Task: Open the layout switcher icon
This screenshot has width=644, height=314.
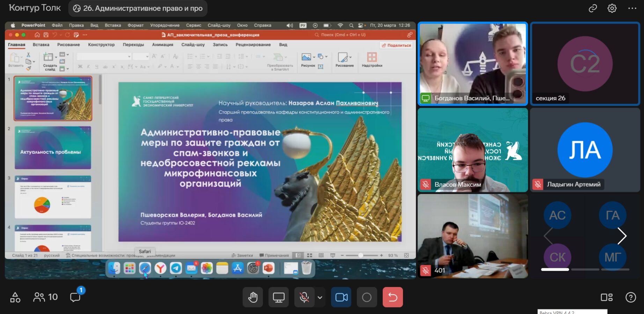Action: coord(607,297)
